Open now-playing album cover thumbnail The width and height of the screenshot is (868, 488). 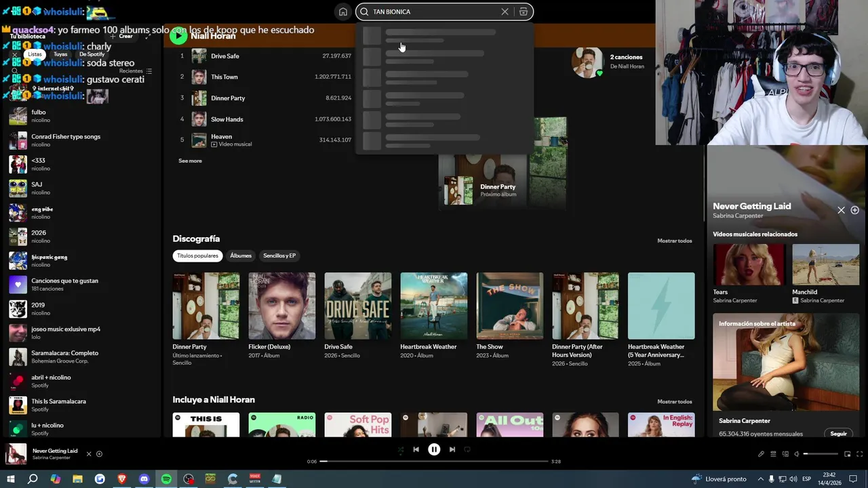click(x=16, y=454)
